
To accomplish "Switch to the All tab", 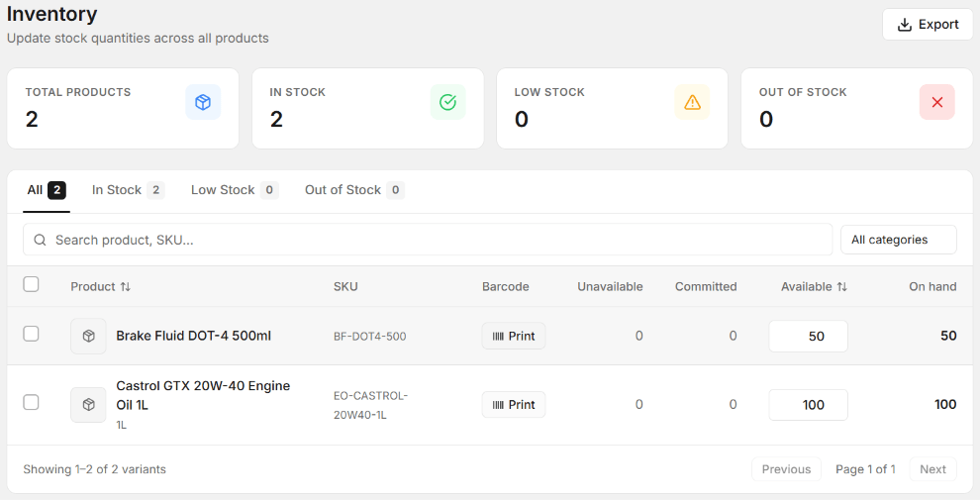I will [x=47, y=190].
